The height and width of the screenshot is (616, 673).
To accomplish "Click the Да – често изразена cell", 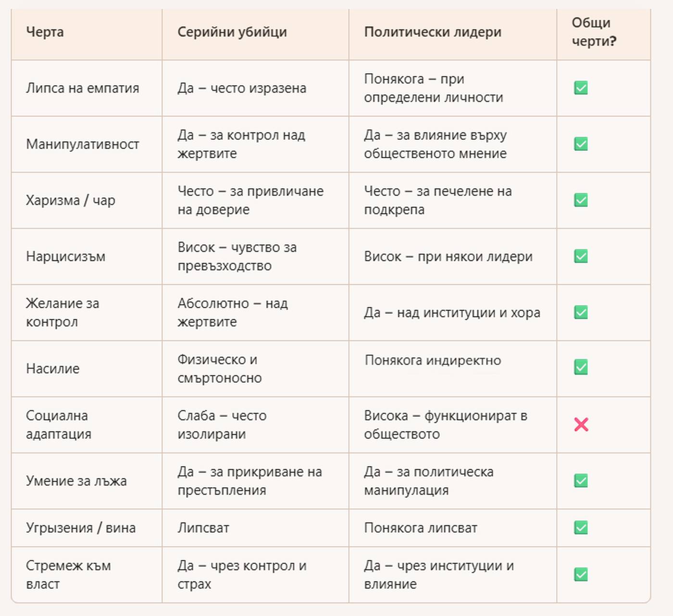I will tap(242, 88).
